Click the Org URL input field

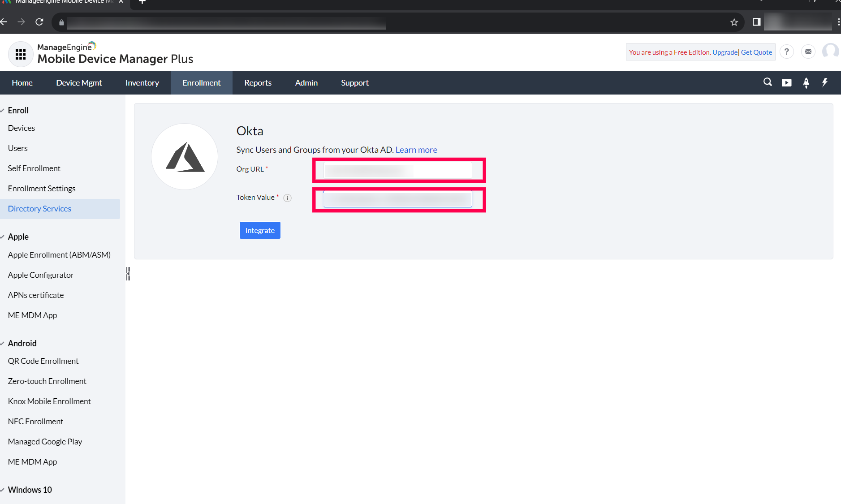click(x=398, y=170)
